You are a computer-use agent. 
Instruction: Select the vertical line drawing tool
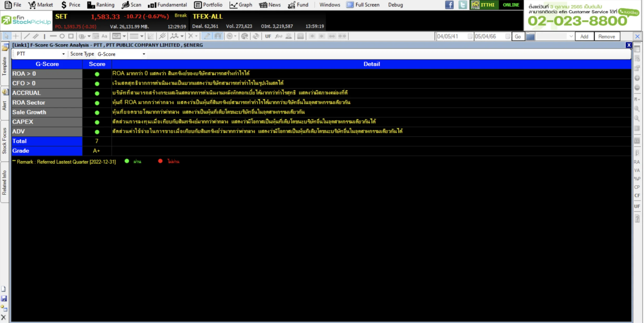pyautogui.click(x=44, y=36)
